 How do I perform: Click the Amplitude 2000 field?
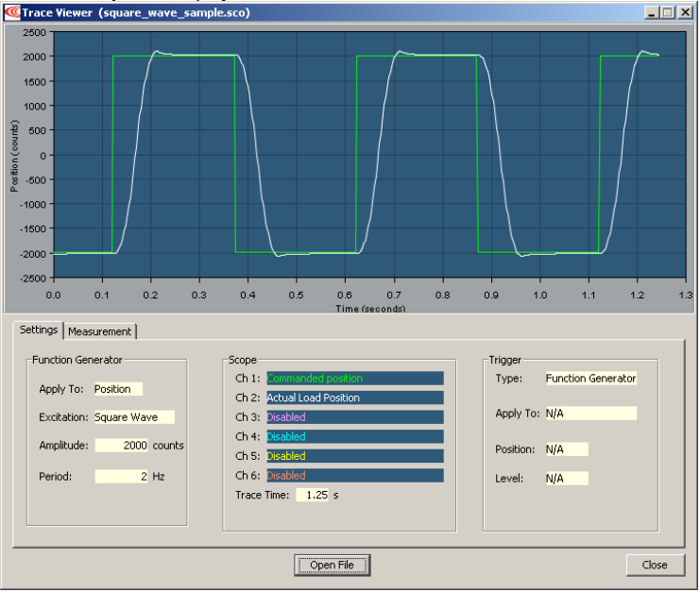(x=121, y=446)
